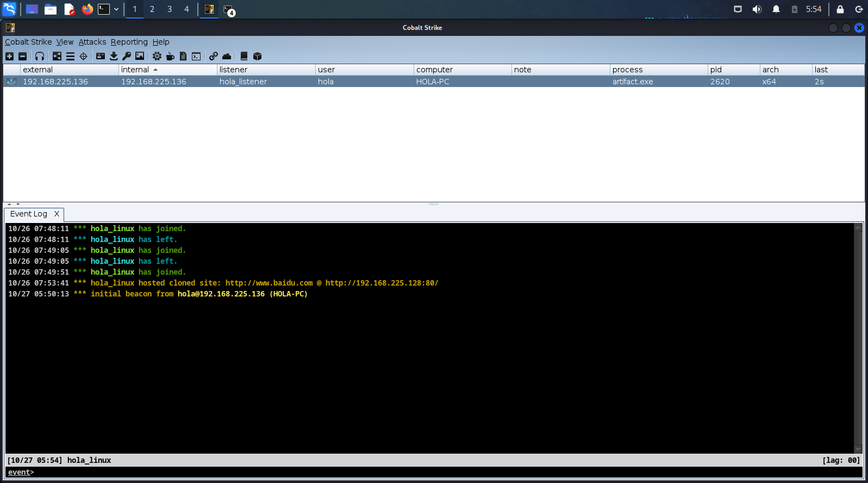
Task: Switch to workspace 3
Action: (x=170, y=9)
